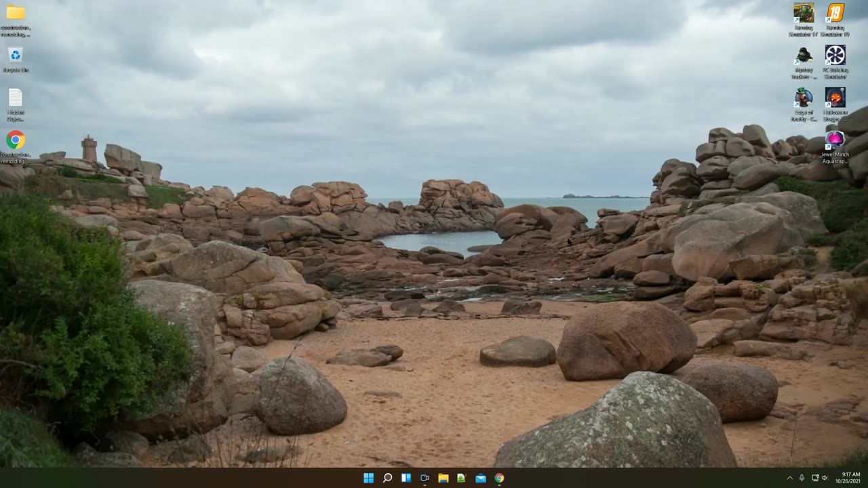Select the Farming Simulator 19 desktop shortcut
Screen dimensions: 868x488
tap(835, 20)
